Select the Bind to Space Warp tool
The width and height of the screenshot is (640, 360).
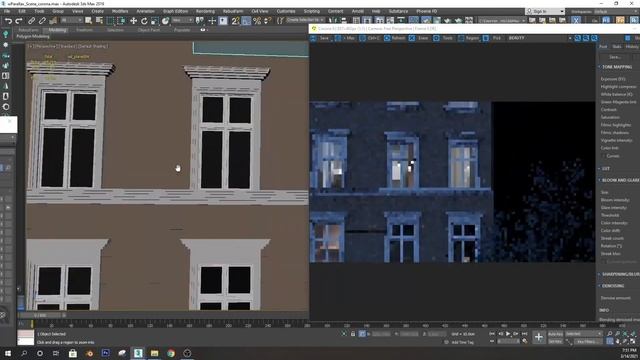tap(53, 20)
